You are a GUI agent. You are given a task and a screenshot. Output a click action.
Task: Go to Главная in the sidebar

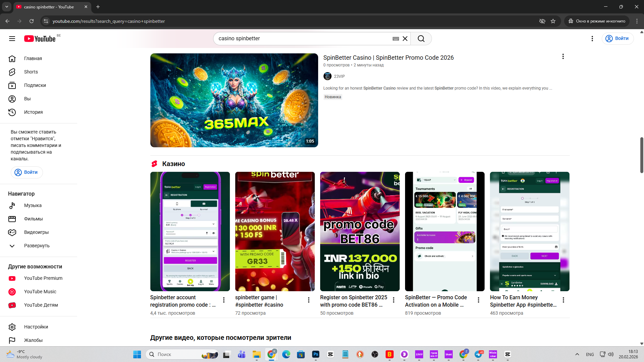[33, 58]
